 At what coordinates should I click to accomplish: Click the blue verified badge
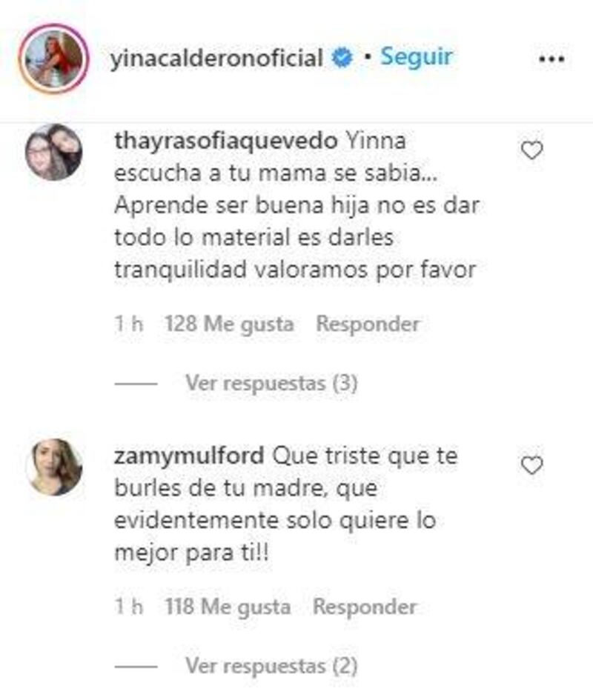coord(342,58)
